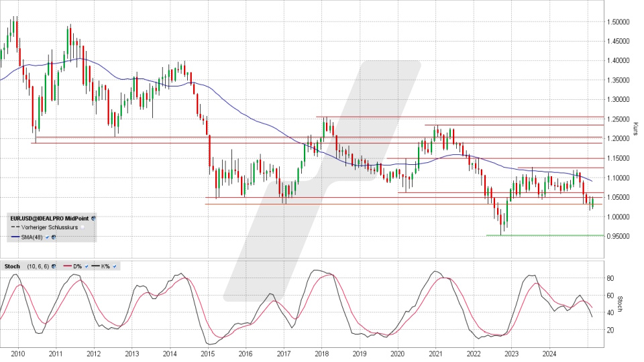Toggle the K% line checkbox
This screenshot has height=362, width=644.
pos(115,266)
